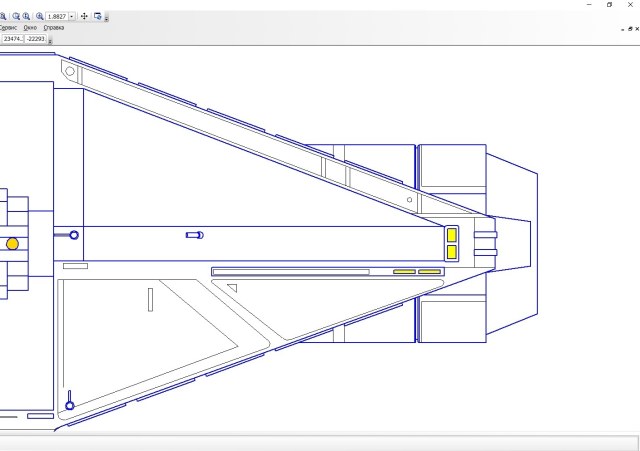
Task: Open the Сервис menu
Action: [8, 28]
